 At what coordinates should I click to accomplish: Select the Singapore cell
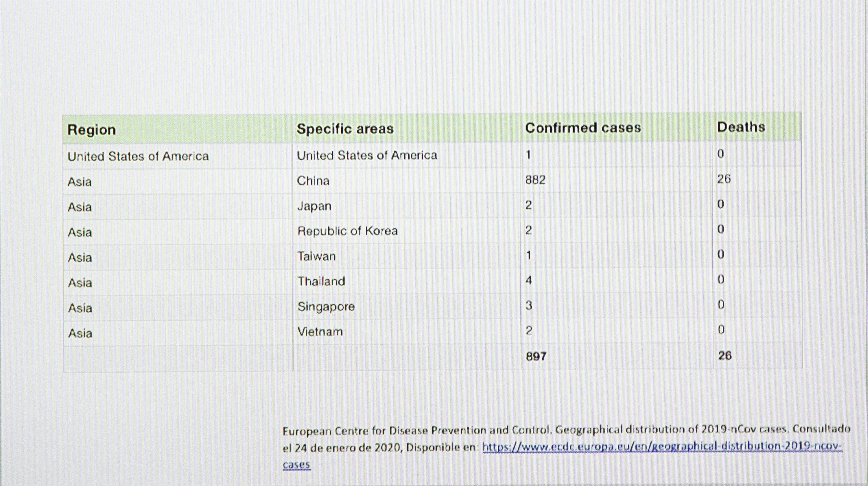click(x=326, y=307)
